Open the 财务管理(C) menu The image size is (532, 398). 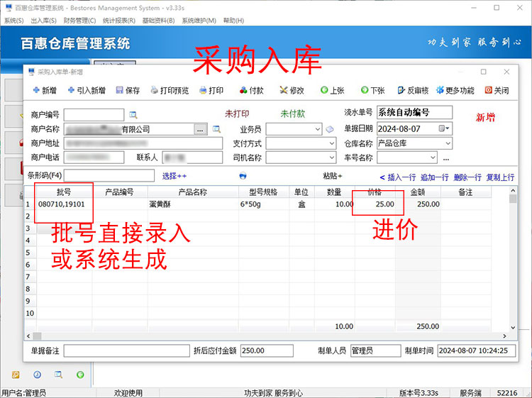pyautogui.click(x=79, y=21)
